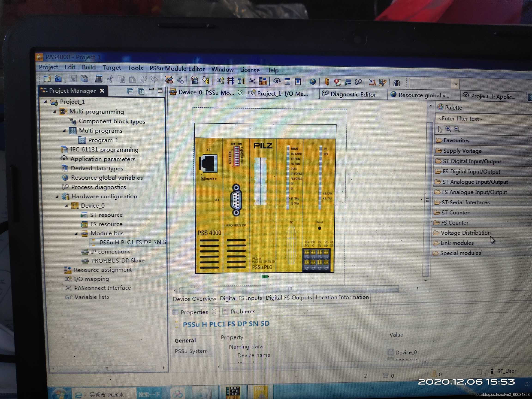Collapse the Module bus tree node
532x399 pixels.
tap(76, 233)
